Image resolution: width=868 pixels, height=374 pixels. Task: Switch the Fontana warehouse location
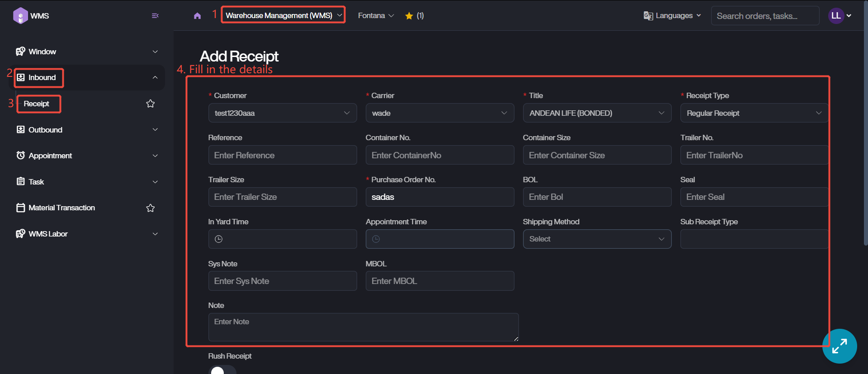tap(376, 16)
